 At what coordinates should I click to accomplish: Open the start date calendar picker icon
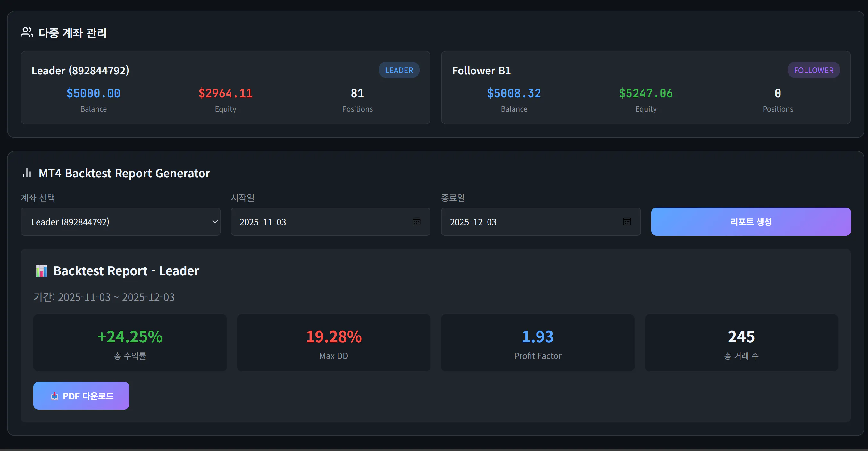(x=416, y=222)
